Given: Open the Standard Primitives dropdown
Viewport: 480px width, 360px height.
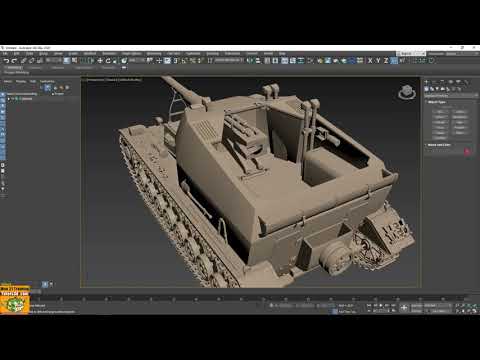Looking at the screenshot, I should tap(451, 96).
